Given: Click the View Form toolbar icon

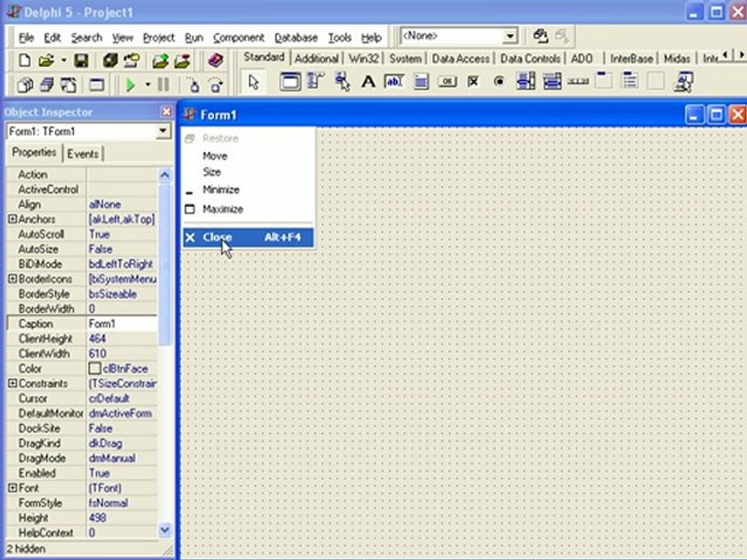Looking at the screenshot, I should click(46, 86).
